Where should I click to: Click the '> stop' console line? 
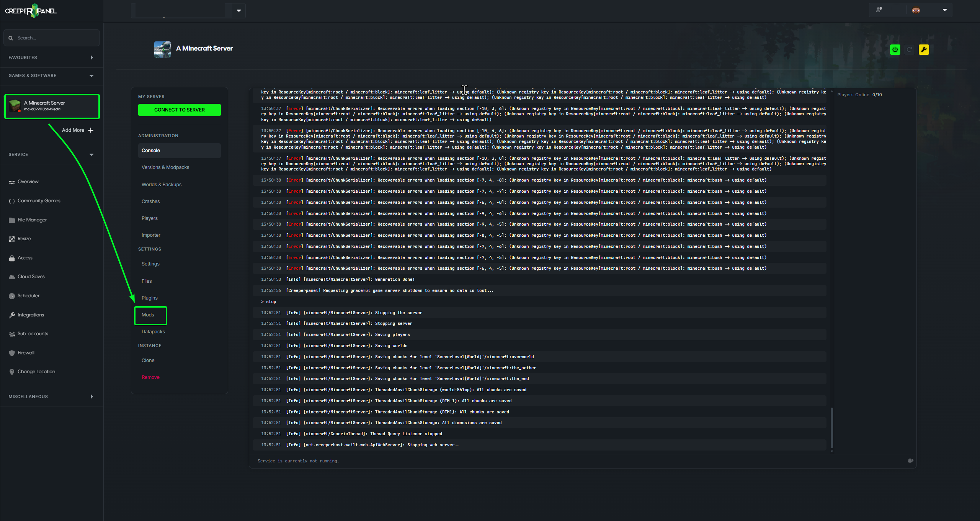click(539, 302)
